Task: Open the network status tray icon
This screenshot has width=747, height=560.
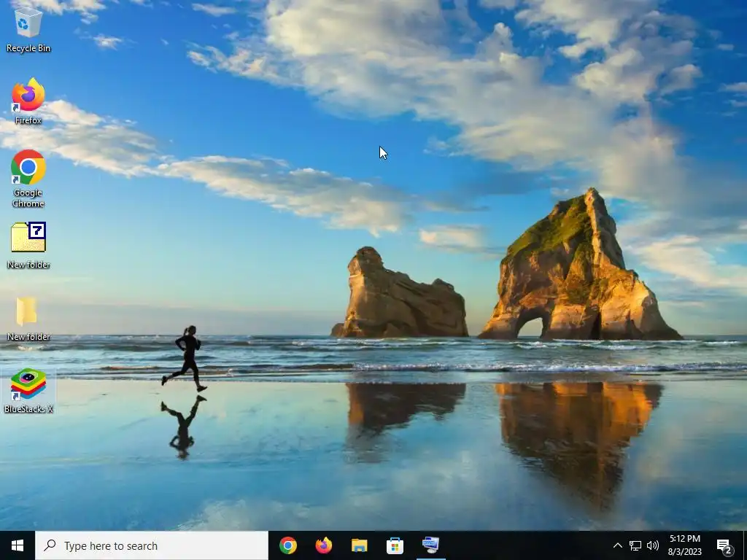Action: coord(635,545)
